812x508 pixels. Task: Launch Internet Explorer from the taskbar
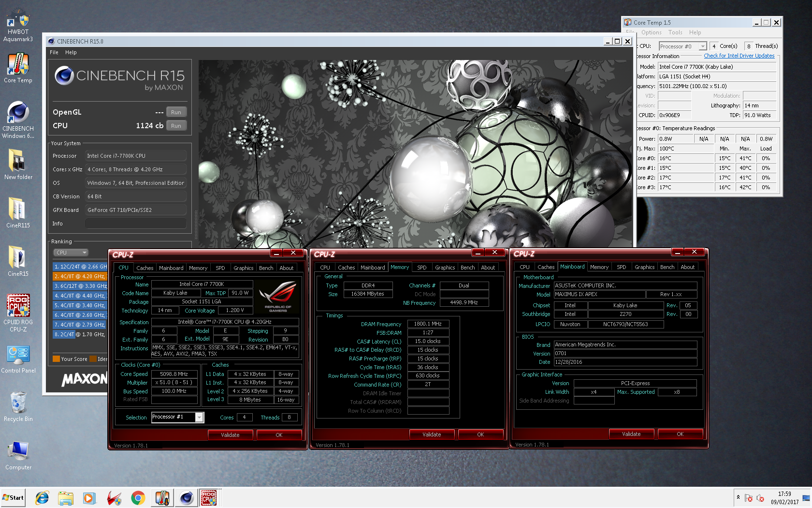[x=43, y=497]
